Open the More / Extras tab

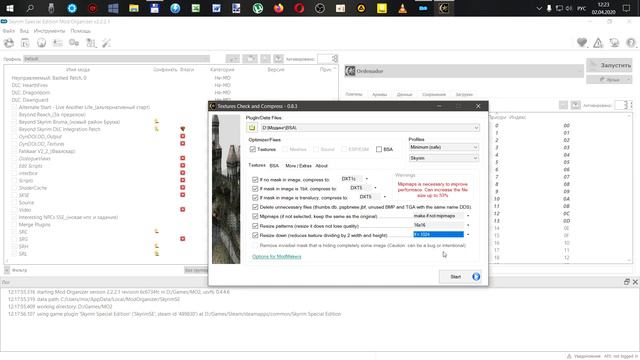[298, 166]
